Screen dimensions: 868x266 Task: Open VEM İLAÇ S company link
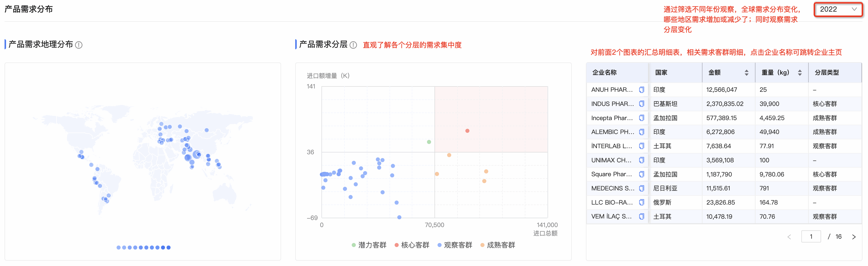(x=611, y=216)
